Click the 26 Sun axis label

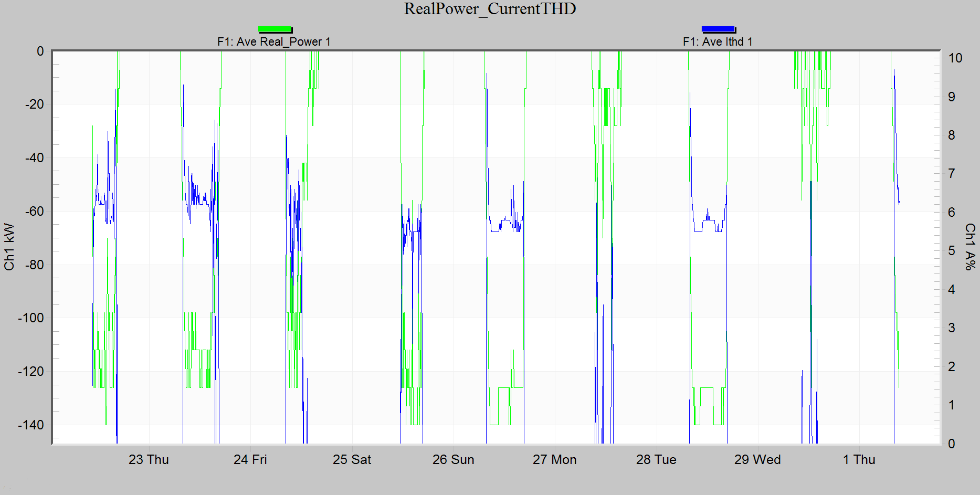[x=453, y=460]
